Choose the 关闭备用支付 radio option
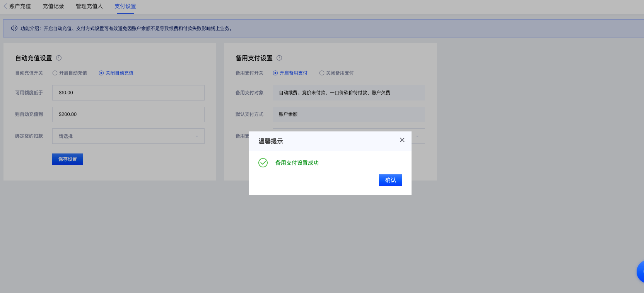The height and width of the screenshot is (293, 644). (x=322, y=73)
